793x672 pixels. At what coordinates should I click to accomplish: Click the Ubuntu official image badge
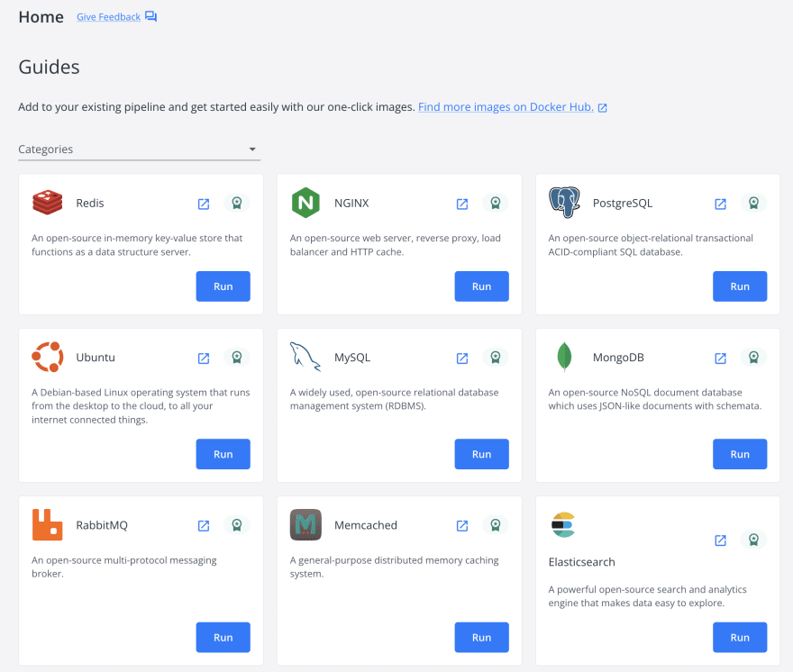tap(237, 358)
